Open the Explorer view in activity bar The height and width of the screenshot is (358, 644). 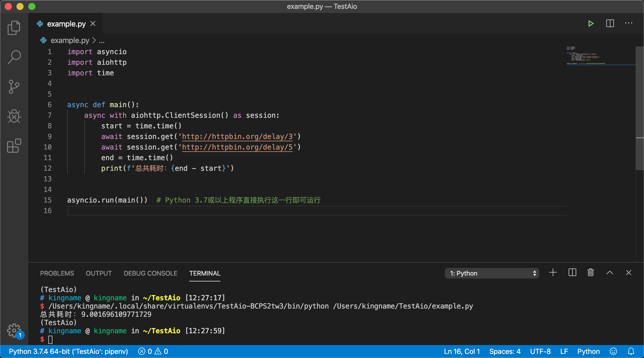(14, 28)
